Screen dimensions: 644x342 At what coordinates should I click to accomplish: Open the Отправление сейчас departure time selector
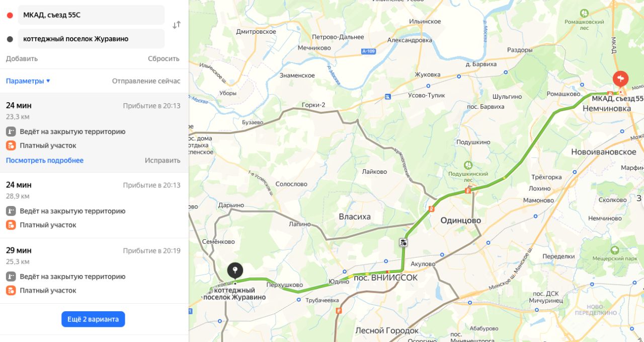point(146,81)
